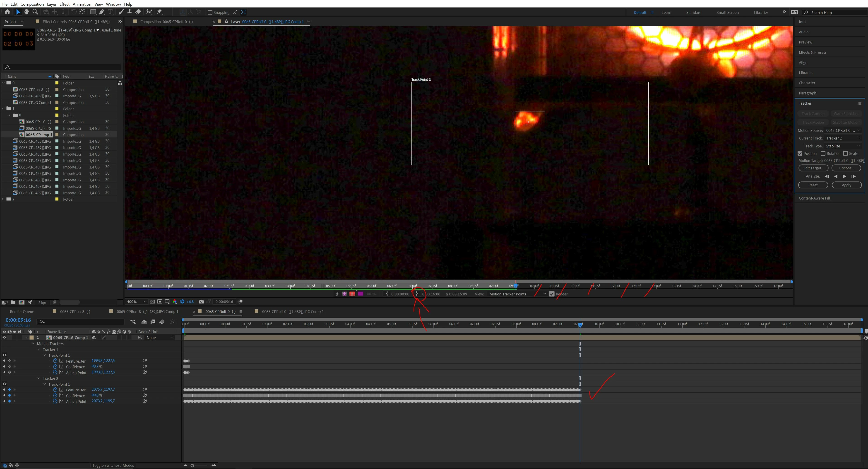
Task: Switch to the Render Queue tab
Action: click(x=22, y=312)
